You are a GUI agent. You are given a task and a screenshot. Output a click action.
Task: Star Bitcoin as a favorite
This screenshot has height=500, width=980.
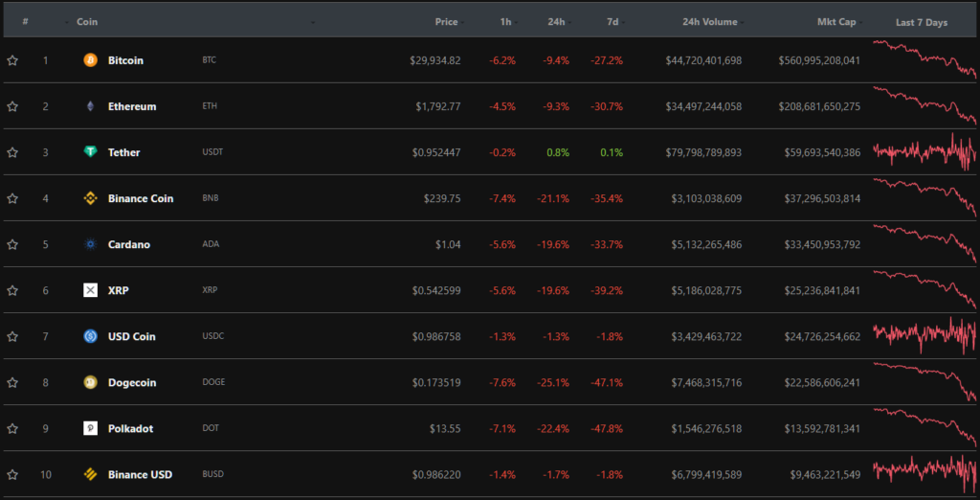pos(12,60)
